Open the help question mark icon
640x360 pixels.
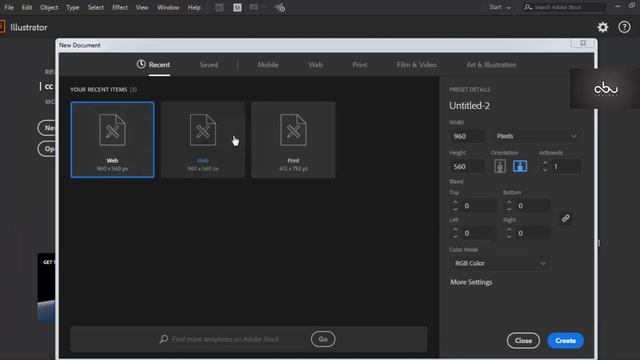coord(624,27)
